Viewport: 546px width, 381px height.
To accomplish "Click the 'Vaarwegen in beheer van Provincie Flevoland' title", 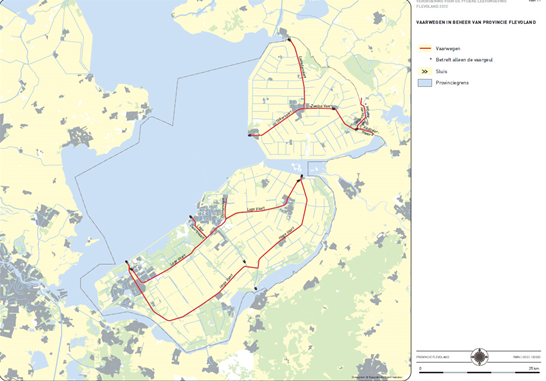I will click(476, 22).
